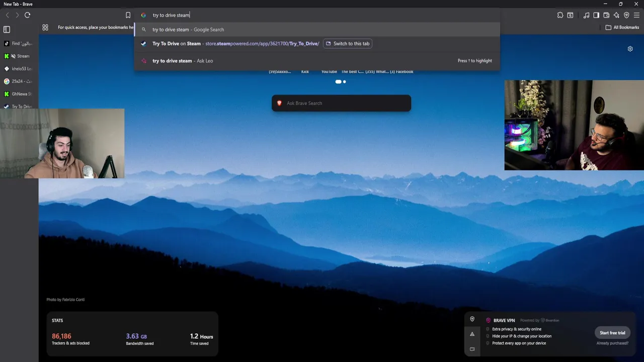The width and height of the screenshot is (644, 362).
Task: Open the 'Already purchased?' link
Action: [x=612, y=343]
